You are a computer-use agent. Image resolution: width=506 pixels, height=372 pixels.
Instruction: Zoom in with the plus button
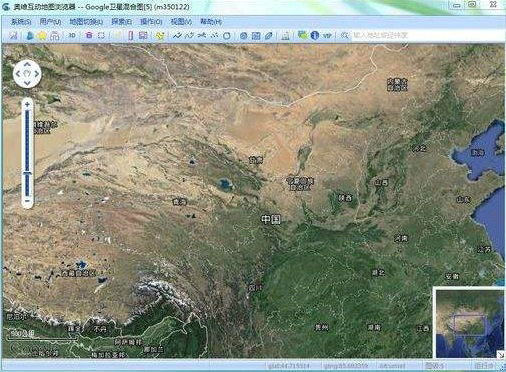pos(27,105)
